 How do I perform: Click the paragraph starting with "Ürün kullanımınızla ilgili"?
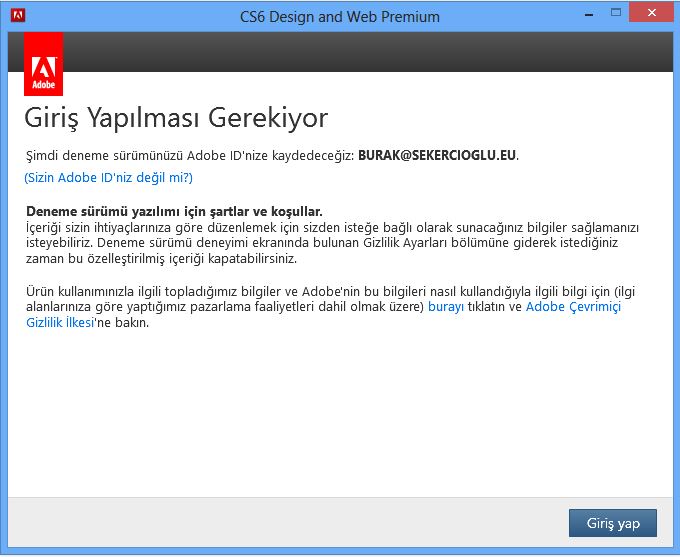(330, 307)
